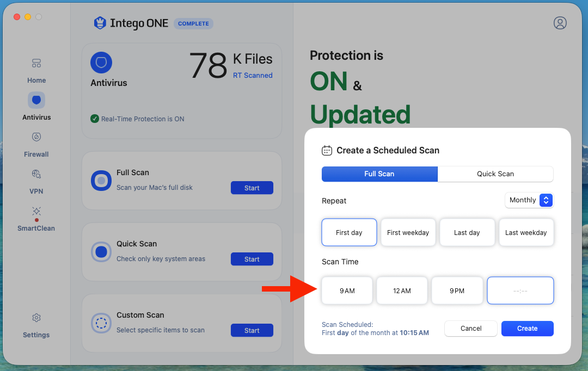Cancel the scheduled scan dialog
This screenshot has width=588, height=371.
[x=471, y=328]
